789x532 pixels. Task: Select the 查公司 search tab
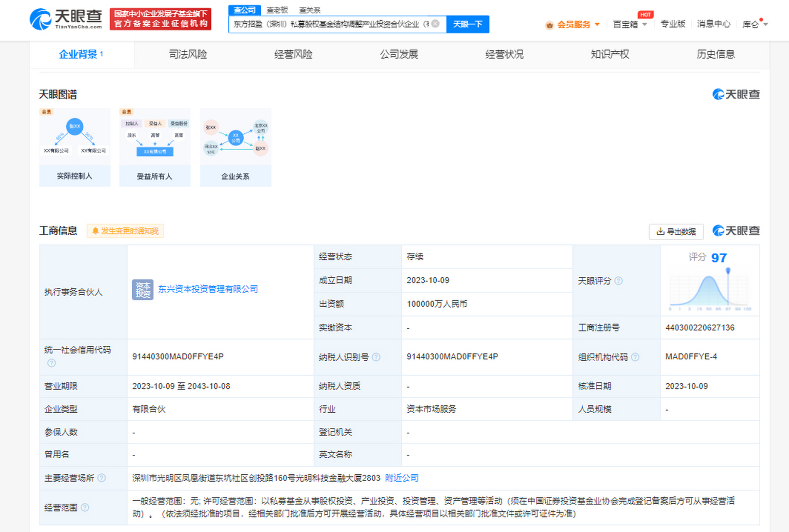(x=245, y=10)
